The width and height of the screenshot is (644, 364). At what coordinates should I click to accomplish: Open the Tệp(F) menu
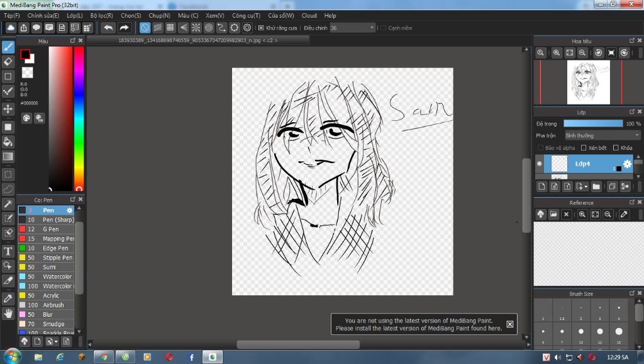point(11,16)
